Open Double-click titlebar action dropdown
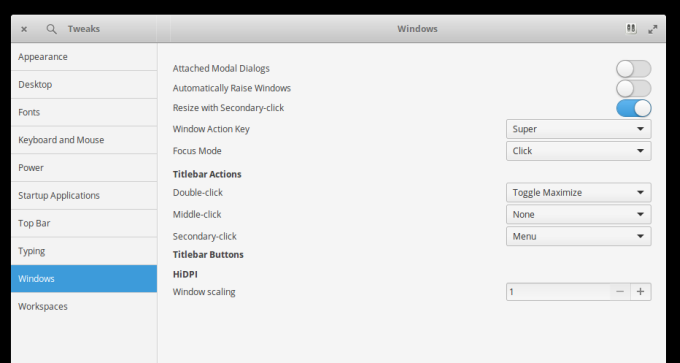This screenshot has width=680, height=363. pos(579,193)
